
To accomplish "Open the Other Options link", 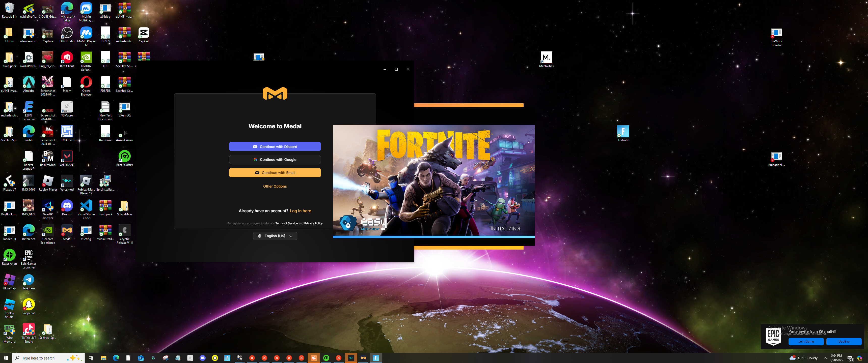I will [275, 186].
